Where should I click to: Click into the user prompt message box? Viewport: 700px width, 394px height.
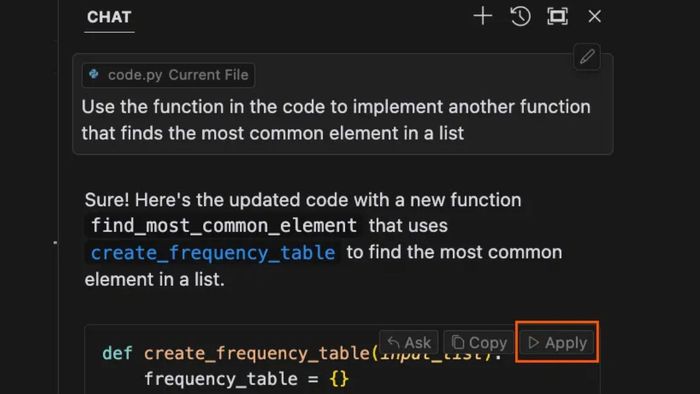coord(342,104)
